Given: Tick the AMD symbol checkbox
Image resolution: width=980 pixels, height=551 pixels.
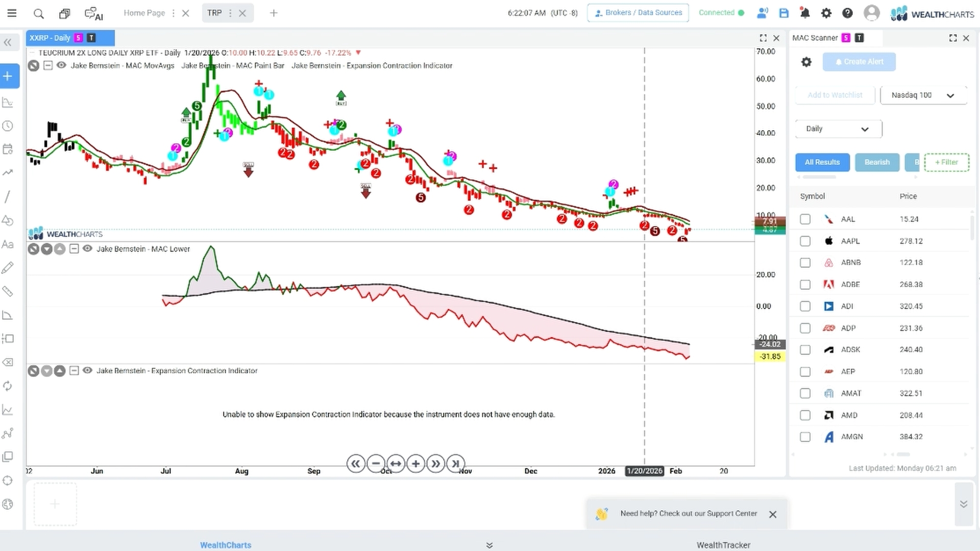Looking at the screenshot, I should (x=805, y=415).
